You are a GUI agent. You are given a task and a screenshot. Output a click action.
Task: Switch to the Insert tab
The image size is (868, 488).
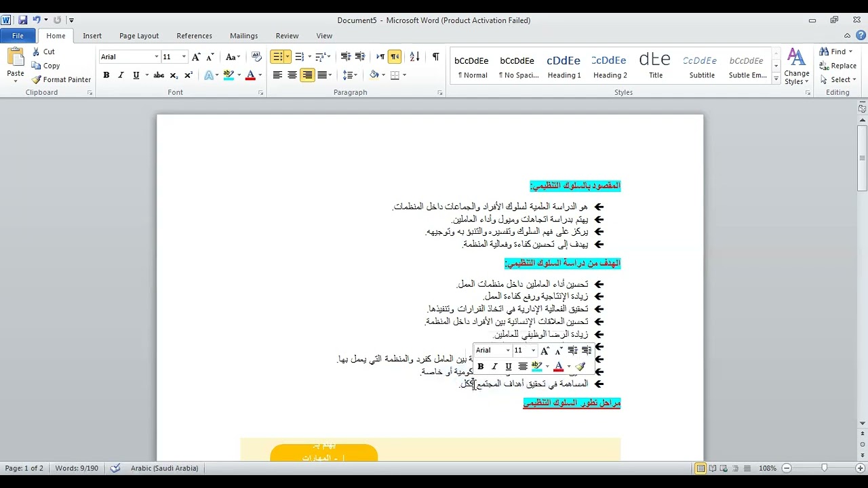coord(92,36)
